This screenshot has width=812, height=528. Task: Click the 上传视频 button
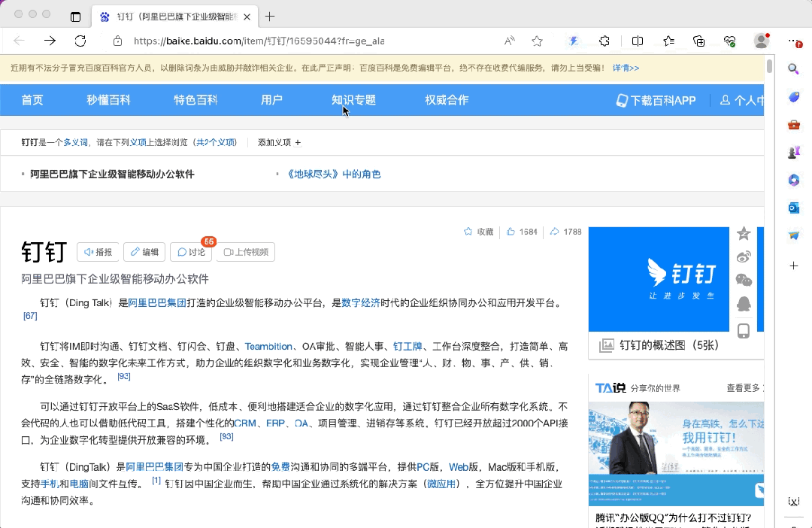[246, 252]
